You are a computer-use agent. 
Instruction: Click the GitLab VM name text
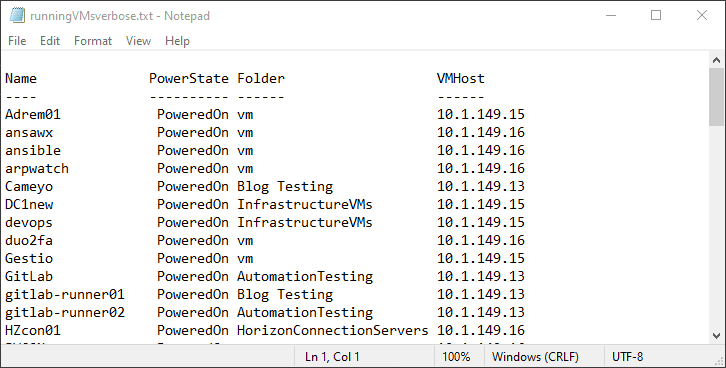pyautogui.click(x=29, y=276)
